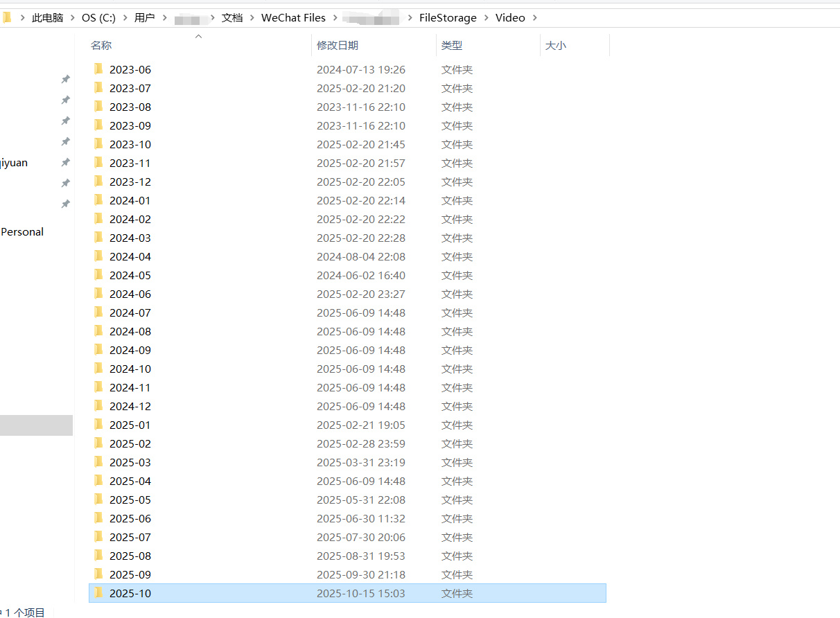Click the address bar folder icon
The image size is (840, 618).
7,17
